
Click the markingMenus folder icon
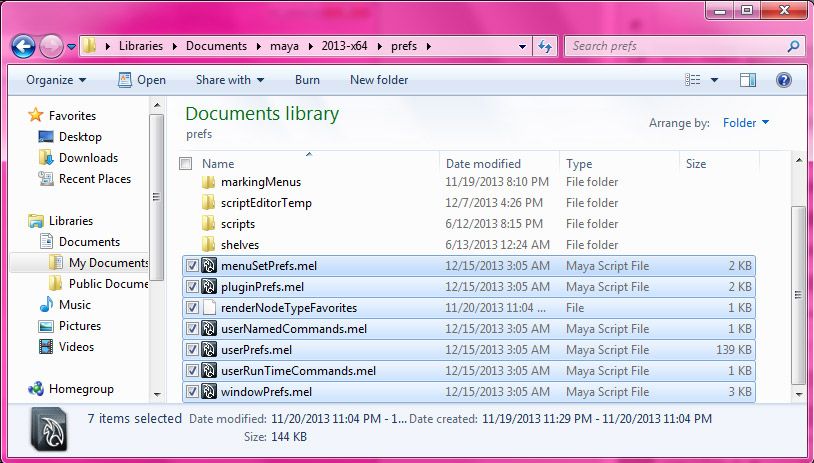[x=208, y=182]
